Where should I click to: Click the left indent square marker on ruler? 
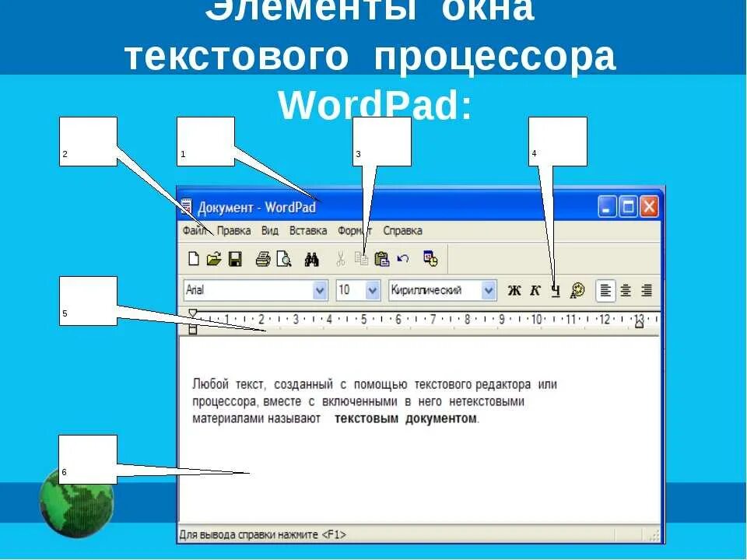[x=192, y=329]
